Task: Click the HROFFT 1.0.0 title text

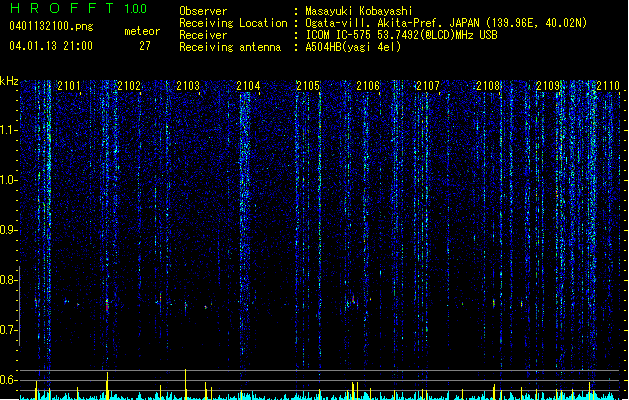Action: pos(78,8)
